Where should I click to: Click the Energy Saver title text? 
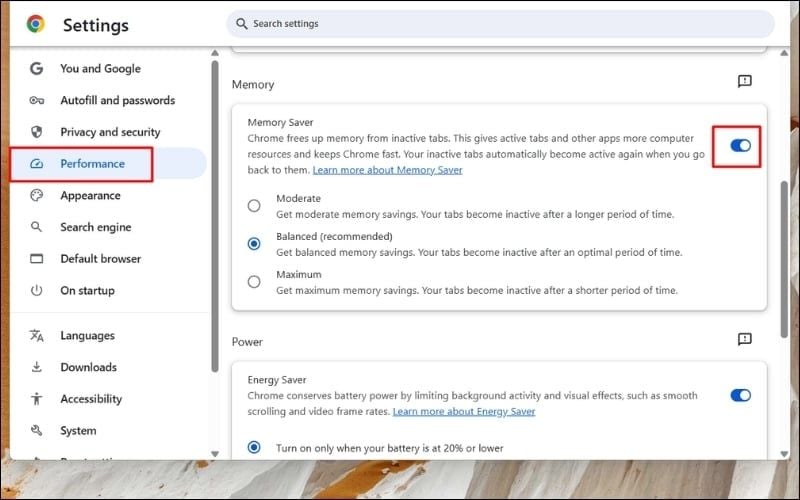coord(277,380)
